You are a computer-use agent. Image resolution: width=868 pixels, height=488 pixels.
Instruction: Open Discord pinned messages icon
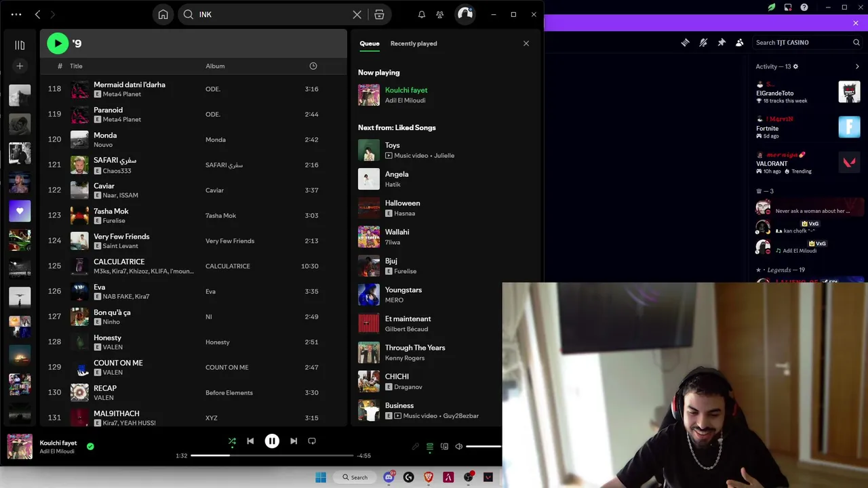click(722, 42)
